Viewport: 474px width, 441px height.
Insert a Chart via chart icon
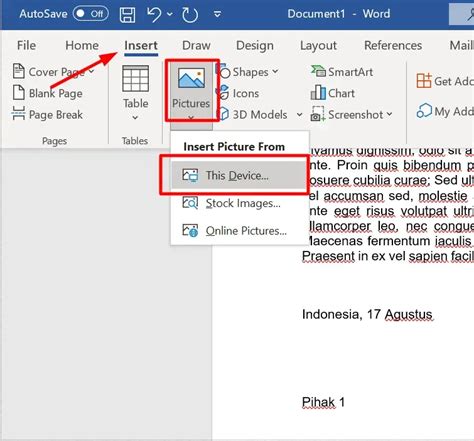[318, 92]
